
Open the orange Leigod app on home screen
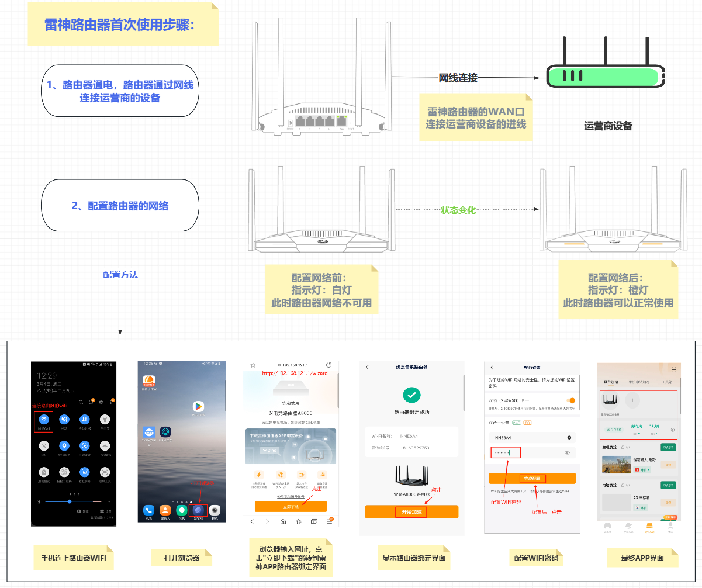(148, 382)
